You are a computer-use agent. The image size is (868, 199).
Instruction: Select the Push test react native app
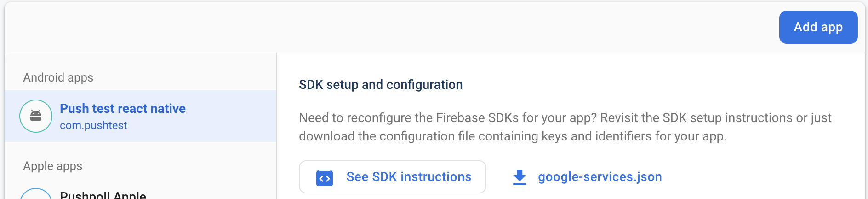coord(123,109)
